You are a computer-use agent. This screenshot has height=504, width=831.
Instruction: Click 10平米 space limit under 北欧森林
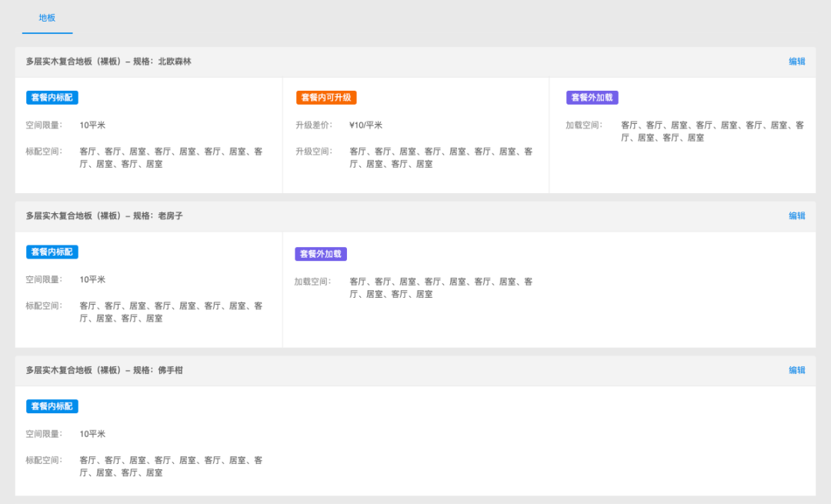(x=92, y=125)
